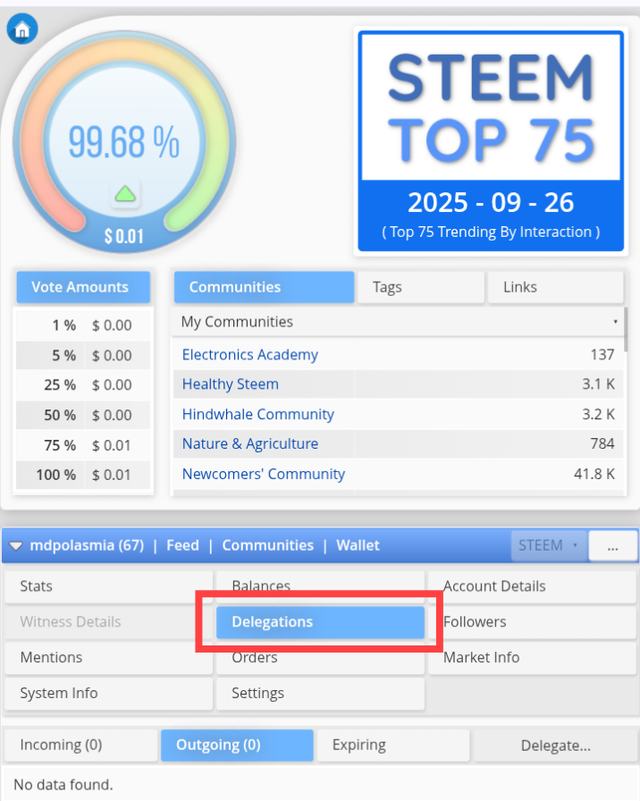This screenshot has height=801, width=640.
Task: Click the $ 0.01 gauge vote value
Action: pyautogui.click(x=124, y=237)
